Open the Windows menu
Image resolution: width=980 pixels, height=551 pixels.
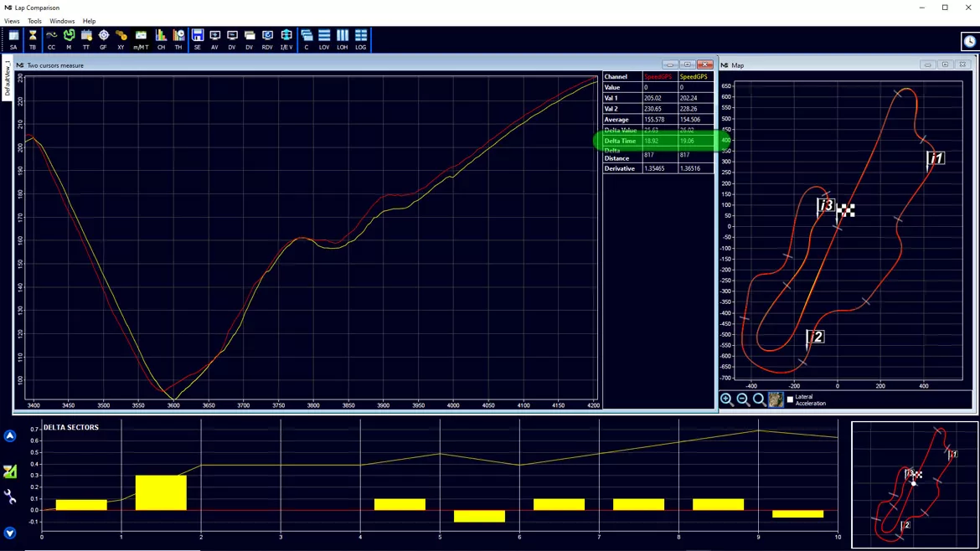click(x=62, y=21)
